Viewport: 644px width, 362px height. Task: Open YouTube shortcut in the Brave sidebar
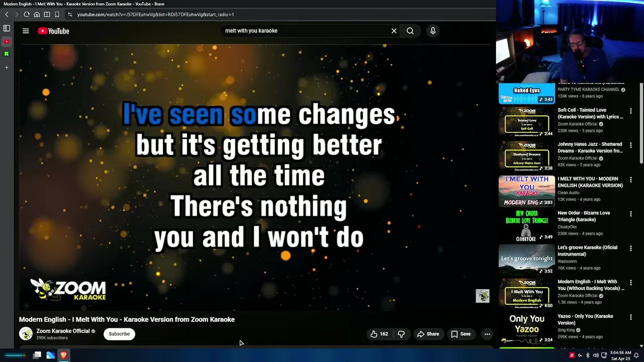tap(7, 41)
